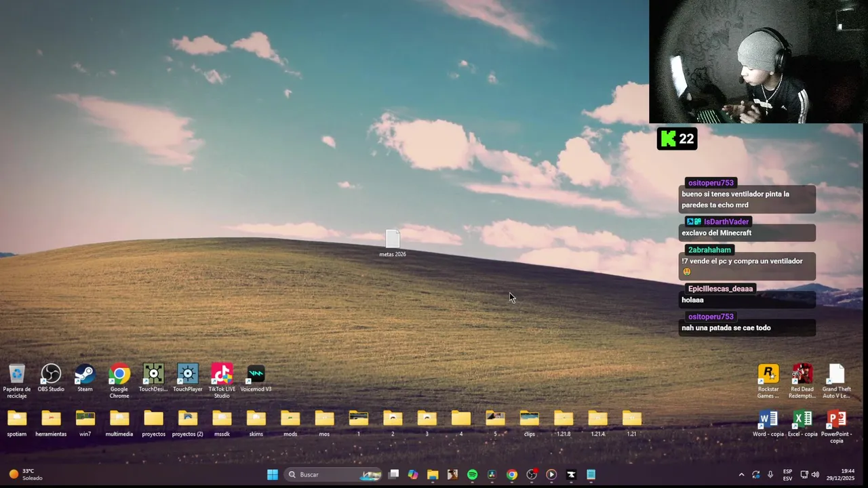Select the folder named 1
868x488 pixels.
(359, 424)
